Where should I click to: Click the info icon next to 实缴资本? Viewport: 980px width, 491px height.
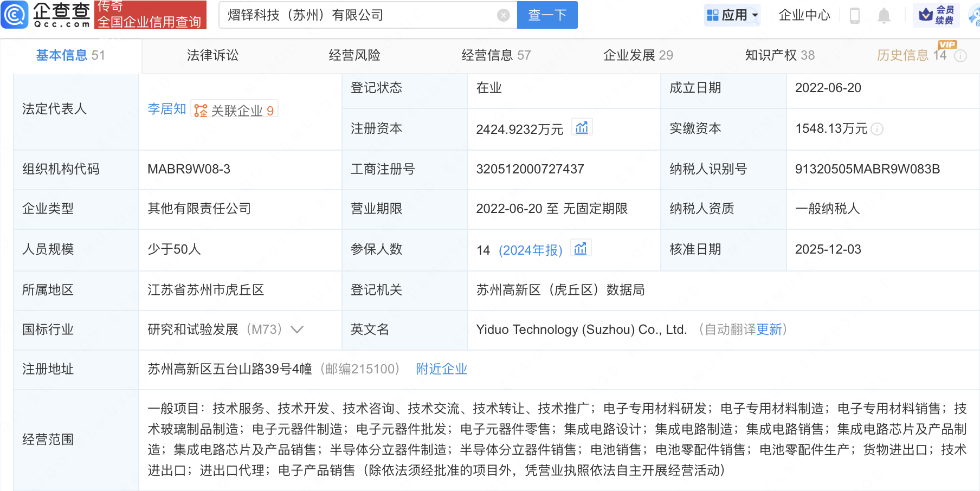tap(878, 129)
